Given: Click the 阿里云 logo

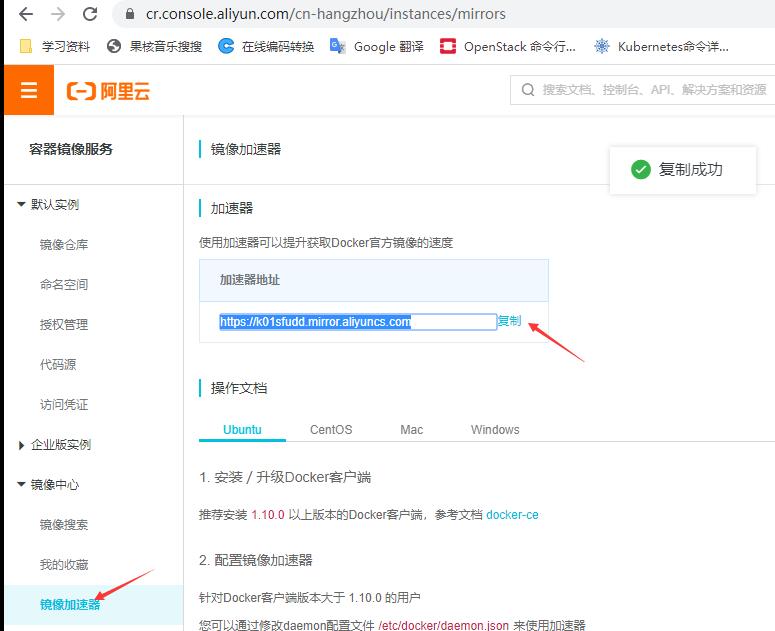Looking at the screenshot, I should [x=108, y=91].
